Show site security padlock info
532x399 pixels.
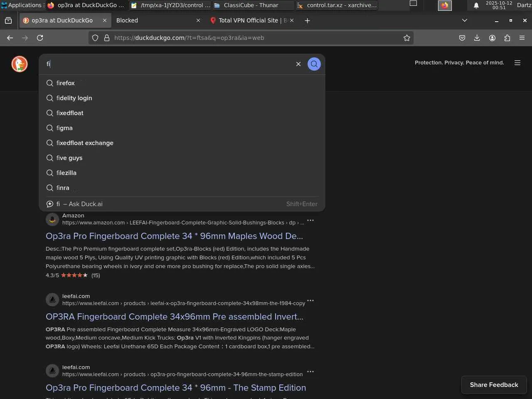coord(107,38)
